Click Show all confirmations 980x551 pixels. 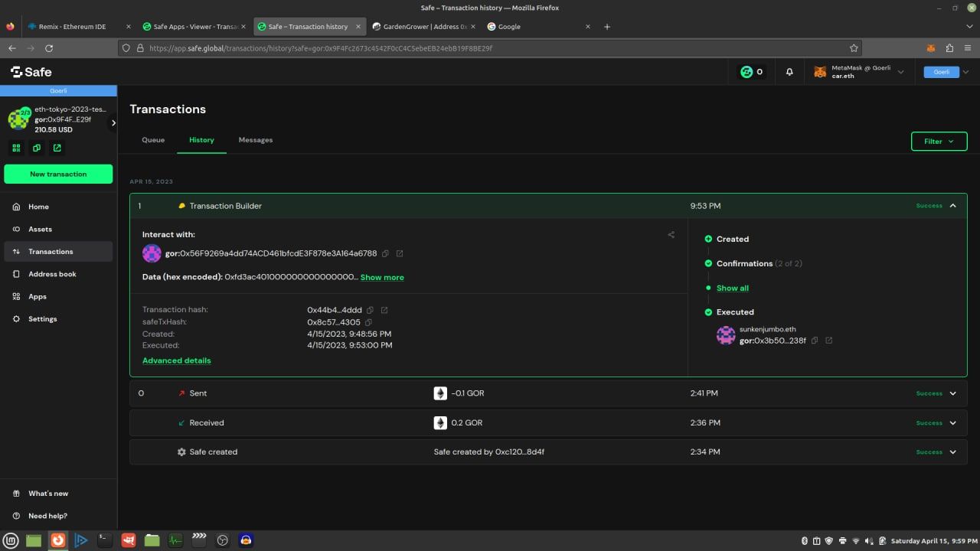[x=733, y=288]
